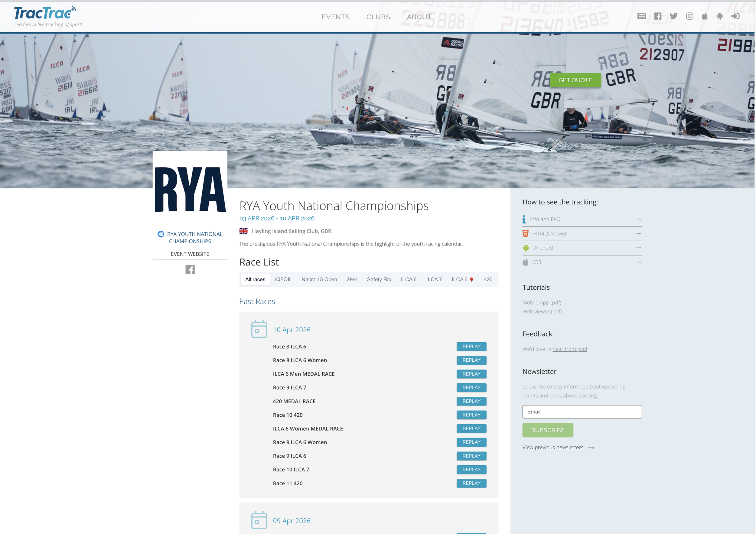Click the login arrow icon
756x534 pixels.
(x=735, y=16)
